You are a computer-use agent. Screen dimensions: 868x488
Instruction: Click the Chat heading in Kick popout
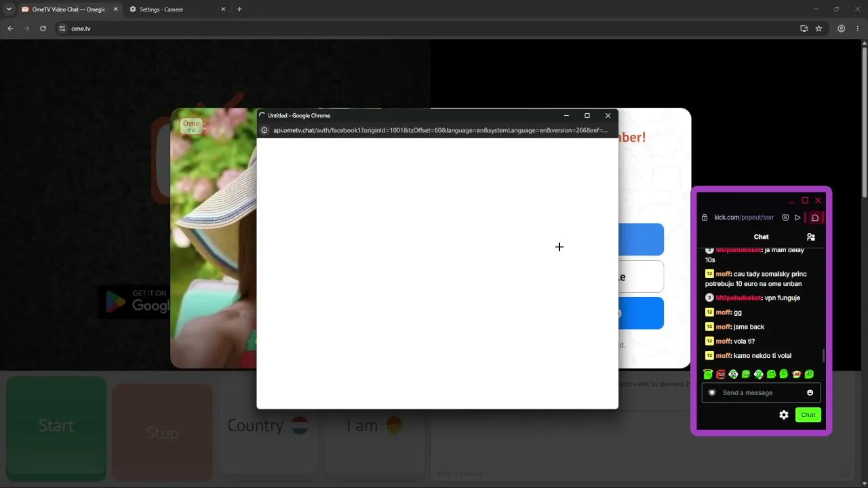pyautogui.click(x=762, y=237)
